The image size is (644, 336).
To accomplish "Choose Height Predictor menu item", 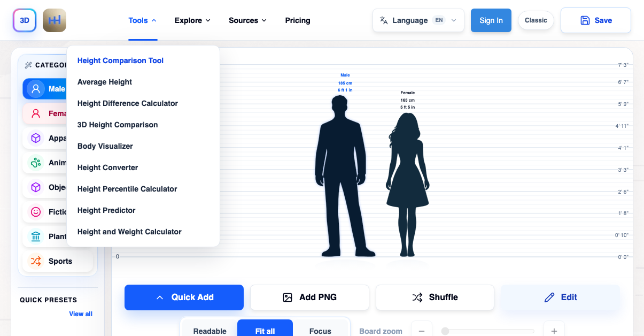I will pyautogui.click(x=106, y=210).
